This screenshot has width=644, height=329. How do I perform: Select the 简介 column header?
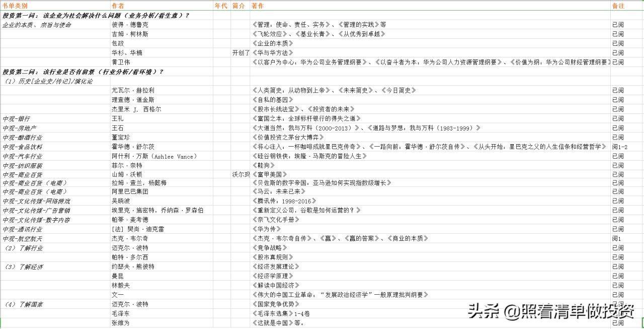(237, 6)
